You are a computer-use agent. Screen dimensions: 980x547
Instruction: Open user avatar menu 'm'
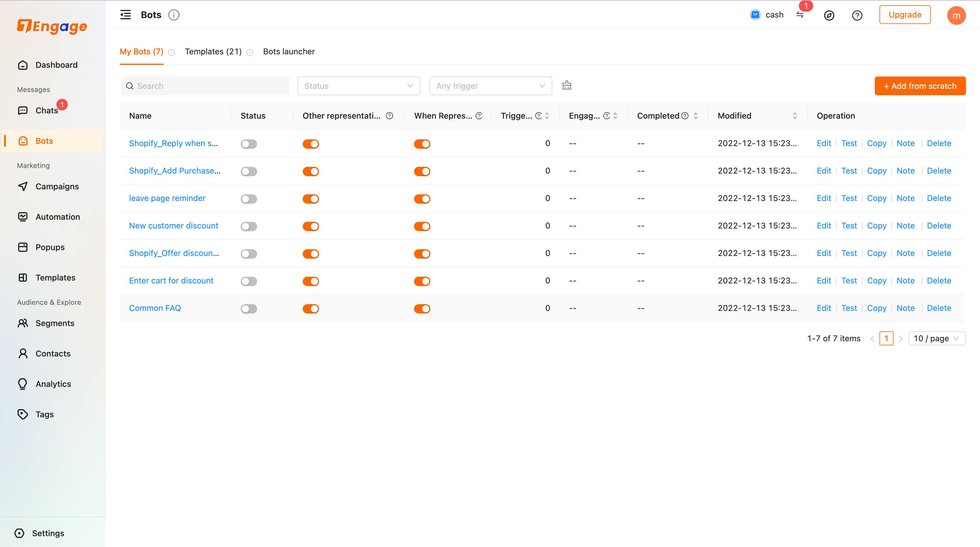point(956,15)
